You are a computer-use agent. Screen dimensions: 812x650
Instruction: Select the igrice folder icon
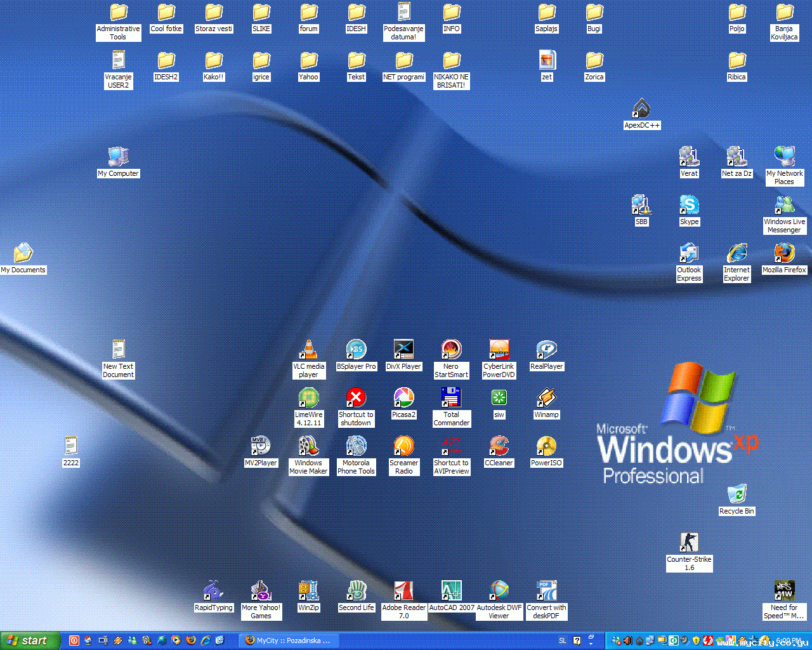[261, 61]
